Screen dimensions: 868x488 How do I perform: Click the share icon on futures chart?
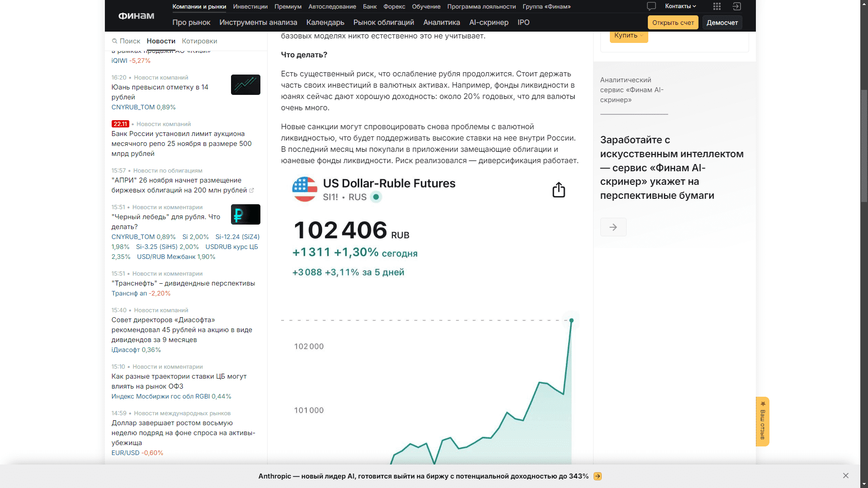point(559,190)
